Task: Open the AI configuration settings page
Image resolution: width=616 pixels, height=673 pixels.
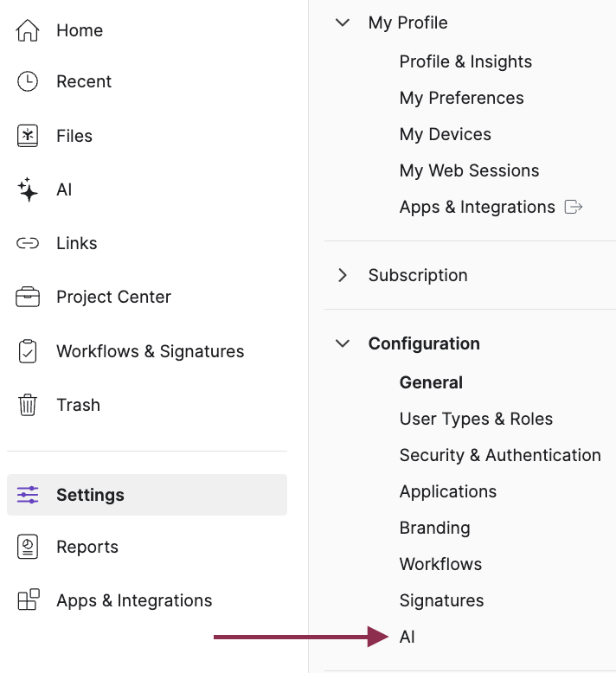Action: coord(407,637)
